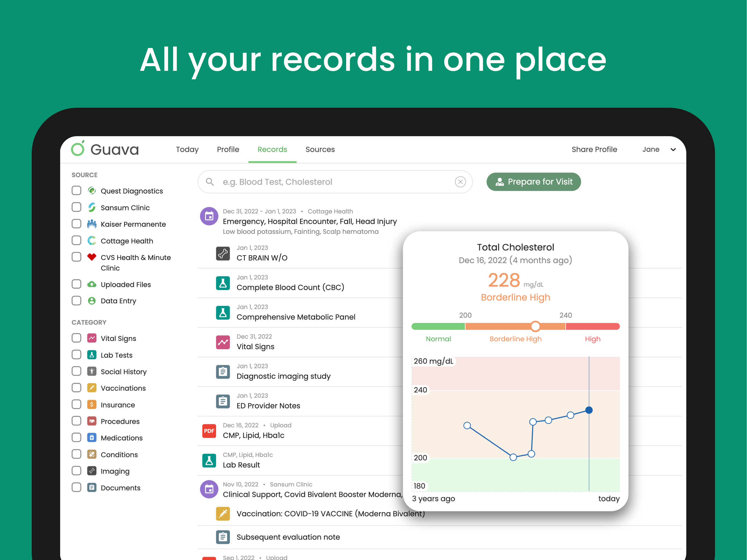This screenshot has width=747, height=560.
Task: Click the Share Profile link
Action: (594, 149)
